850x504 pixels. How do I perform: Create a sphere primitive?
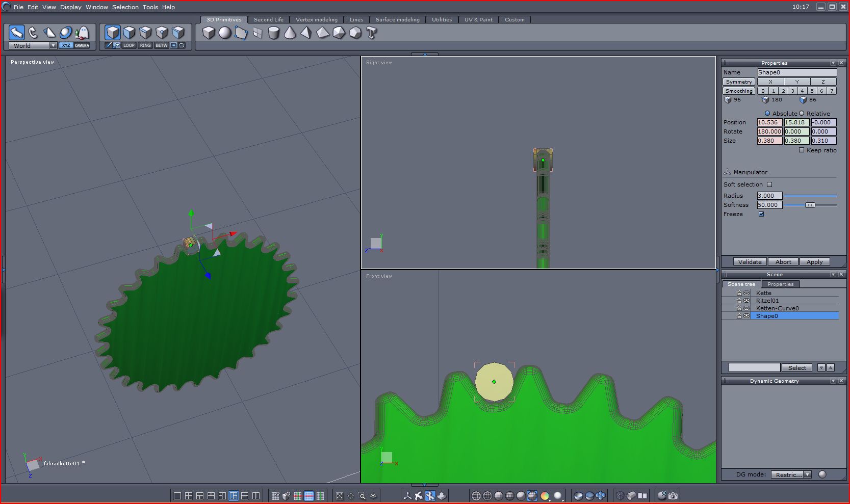[225, 33]
